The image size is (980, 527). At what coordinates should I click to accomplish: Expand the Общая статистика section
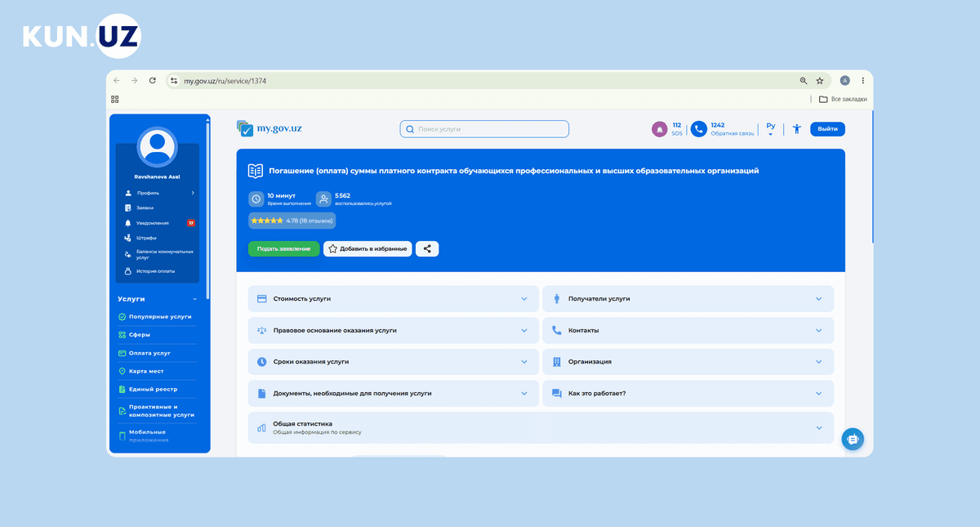click(x=541, y=427)
